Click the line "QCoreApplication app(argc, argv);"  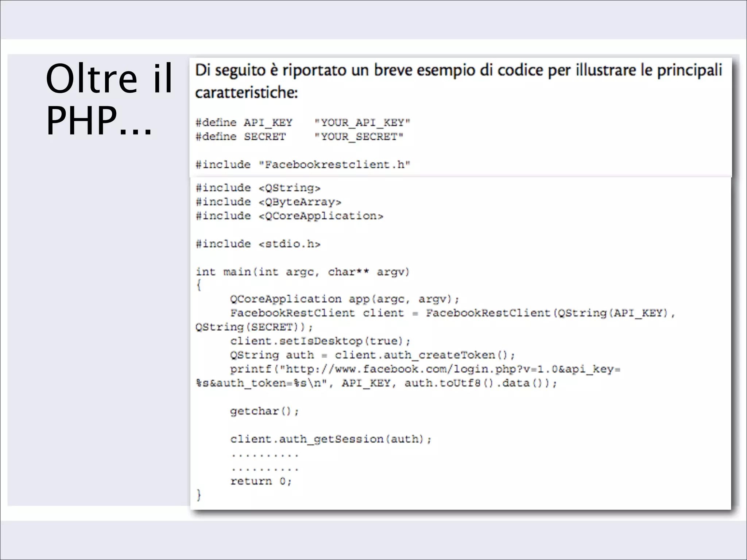tap(345, 299)
